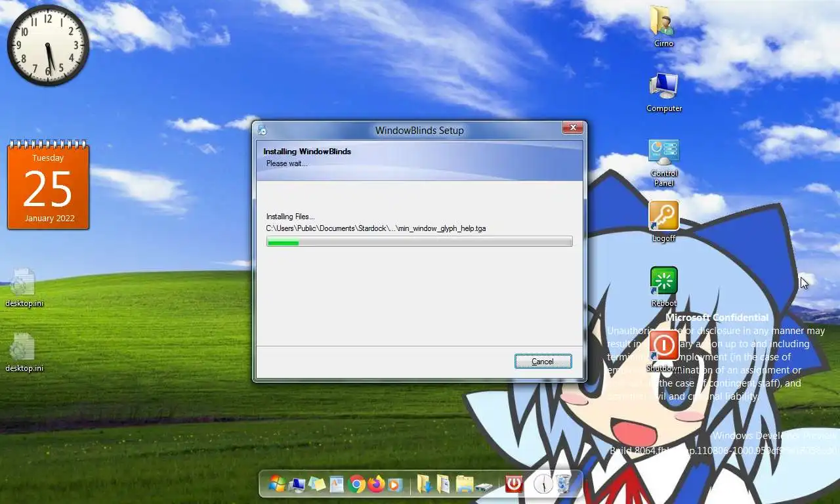The width and height of the screenshot is (840, 504).
Task: Click the red Shutdown desktop shortcut
Action: (663, 346)
